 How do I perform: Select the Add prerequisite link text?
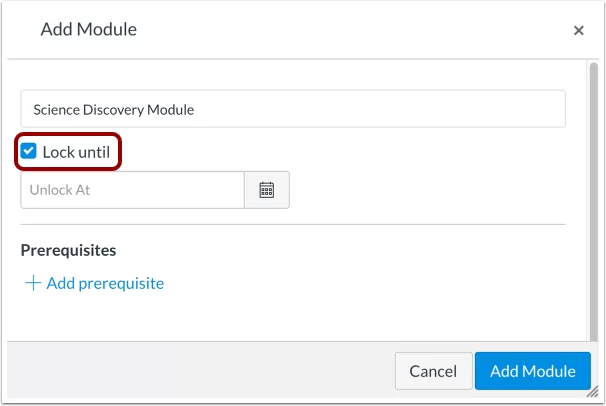point(105,283)
